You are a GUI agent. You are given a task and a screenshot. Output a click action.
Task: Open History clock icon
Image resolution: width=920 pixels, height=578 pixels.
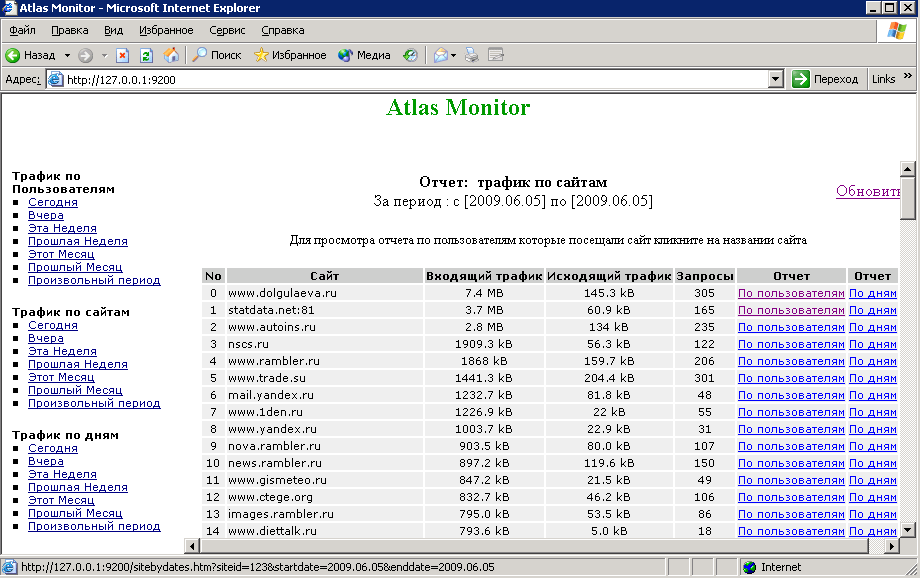coord(410,55)
